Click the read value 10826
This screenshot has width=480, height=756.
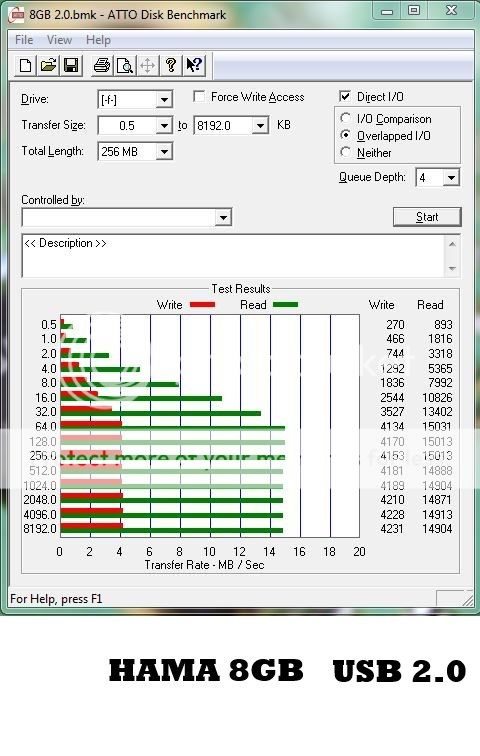pos(437,398)
